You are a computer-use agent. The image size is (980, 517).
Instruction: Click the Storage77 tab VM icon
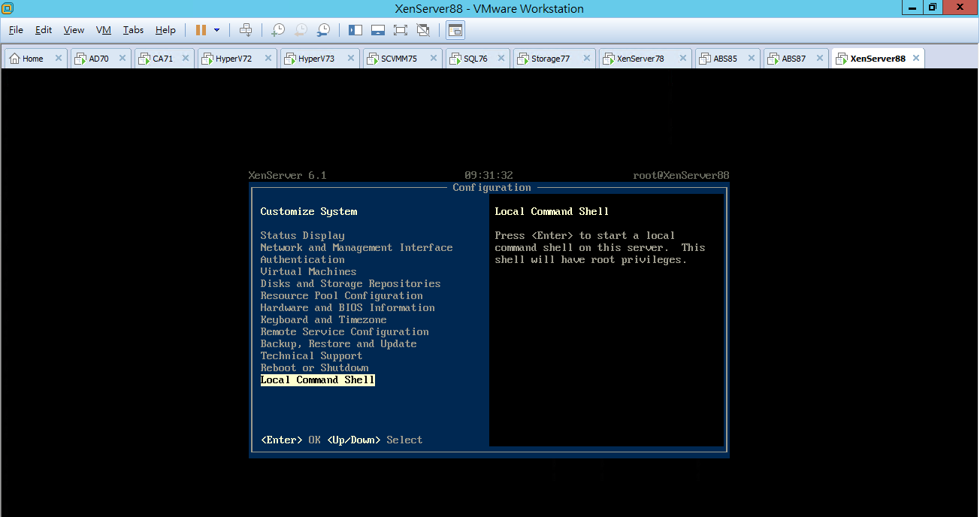point(523,59)
